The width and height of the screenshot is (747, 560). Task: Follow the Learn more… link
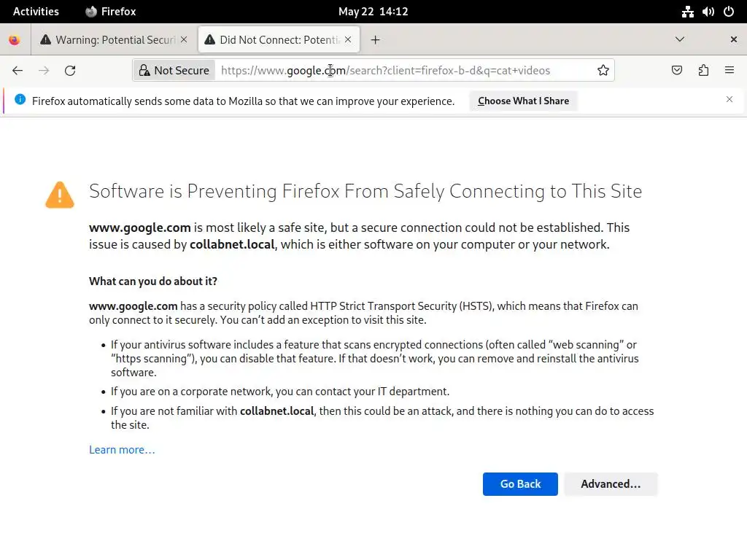(x=122, y=450)
